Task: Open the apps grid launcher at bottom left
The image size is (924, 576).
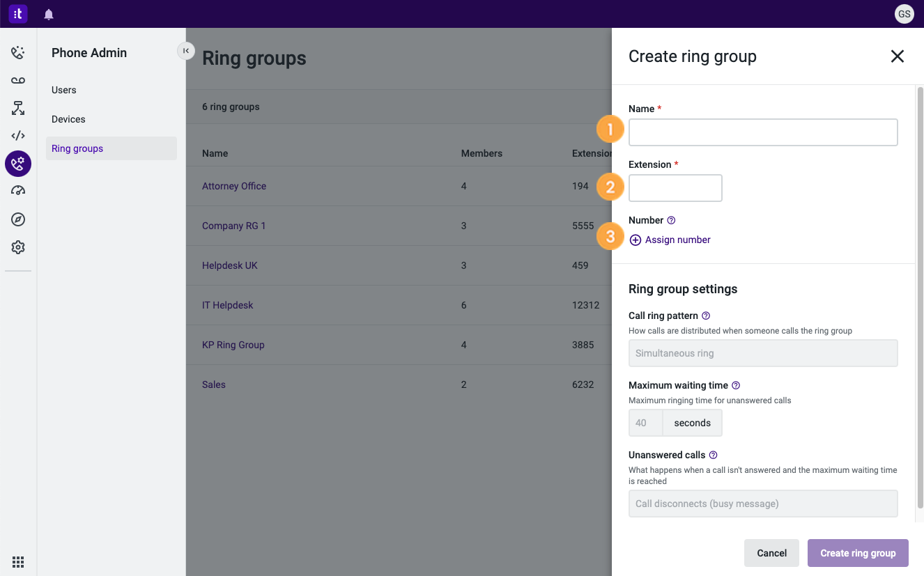Action: 17,561
